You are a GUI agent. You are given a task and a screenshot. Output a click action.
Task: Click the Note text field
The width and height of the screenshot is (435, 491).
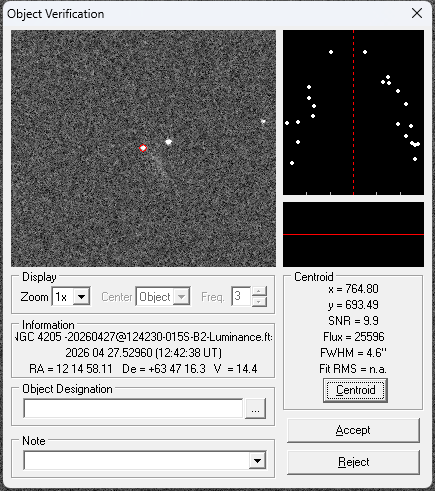pos(136,461)
